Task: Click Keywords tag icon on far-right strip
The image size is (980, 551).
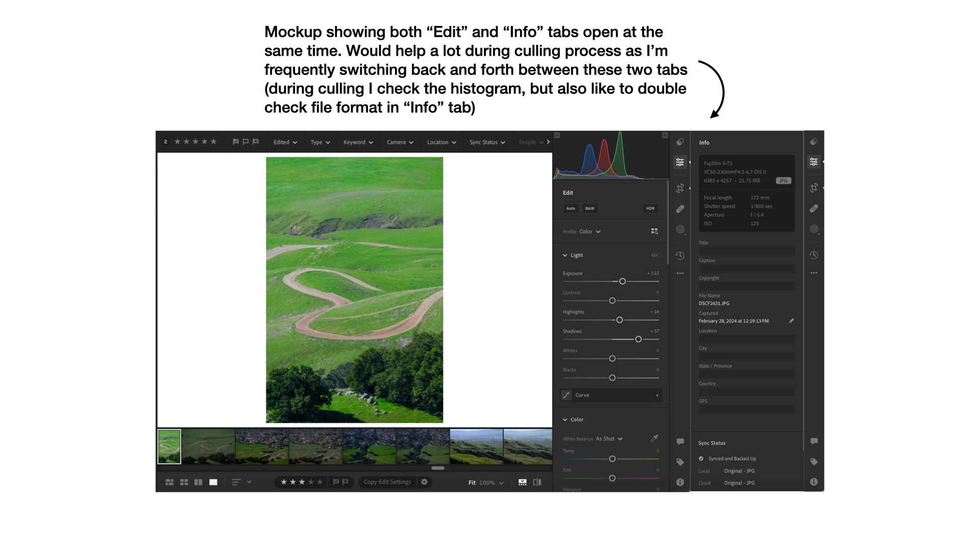Action: click(814, 462)
